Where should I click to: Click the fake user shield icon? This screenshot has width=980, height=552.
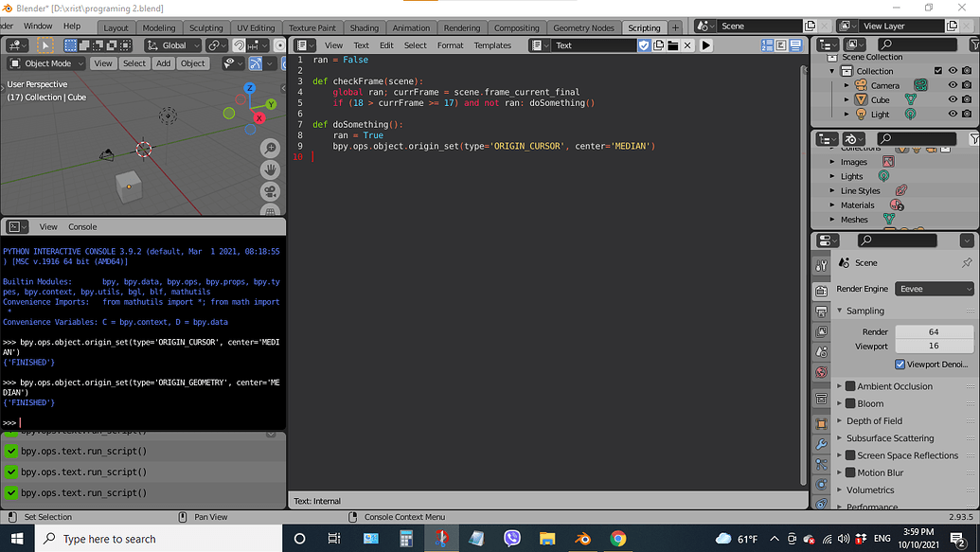[644, 45]
